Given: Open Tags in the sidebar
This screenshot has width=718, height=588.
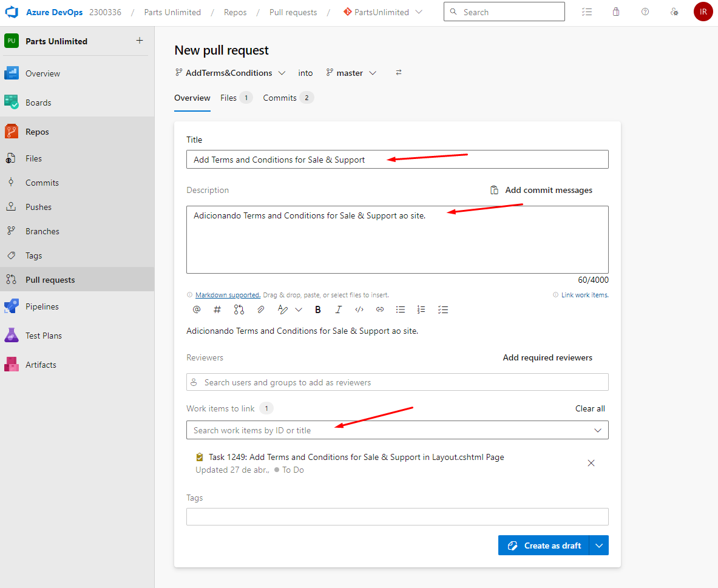Looking at the screenshot, I should [34, 255].
